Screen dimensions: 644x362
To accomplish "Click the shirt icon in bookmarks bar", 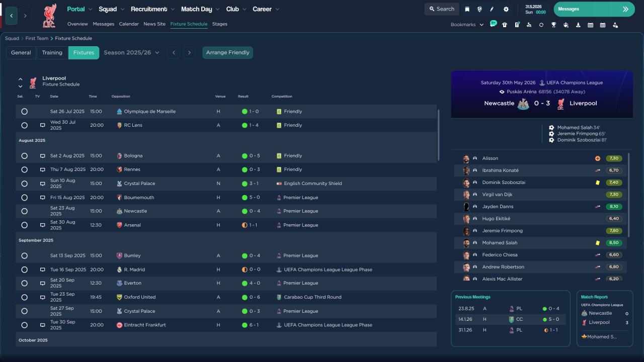I will coord(505,25).
